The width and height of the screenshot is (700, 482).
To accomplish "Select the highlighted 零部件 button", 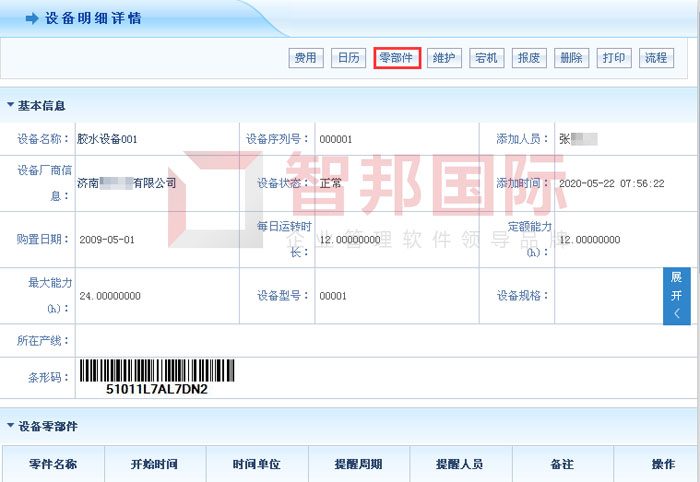I will pos(397,58).
